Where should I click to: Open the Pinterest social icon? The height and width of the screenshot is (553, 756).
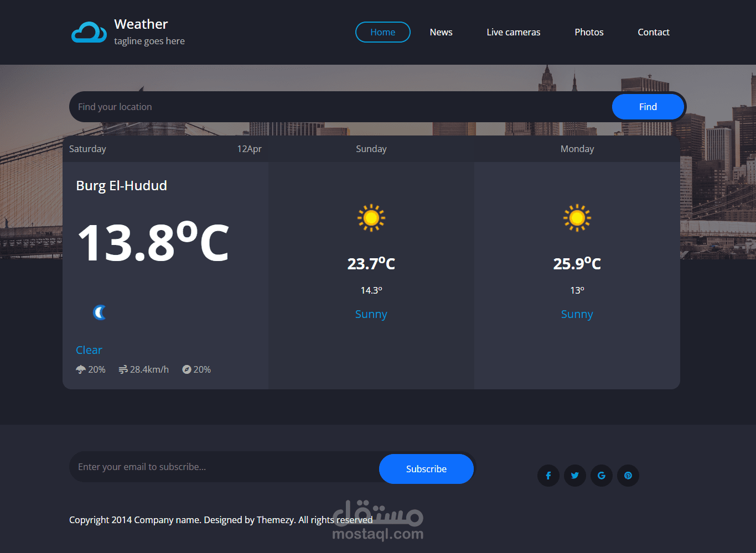click(x=628, y=476)
